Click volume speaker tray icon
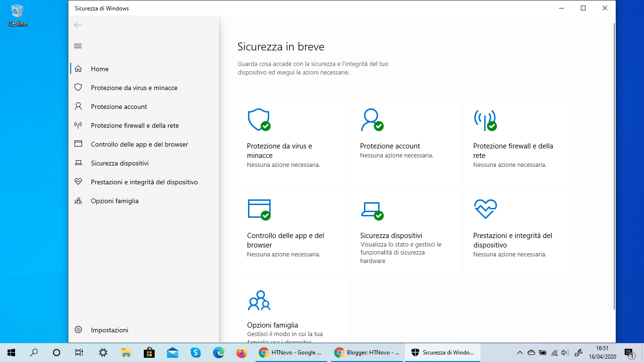This screenshot has width=644, height=362. point(565,353)
